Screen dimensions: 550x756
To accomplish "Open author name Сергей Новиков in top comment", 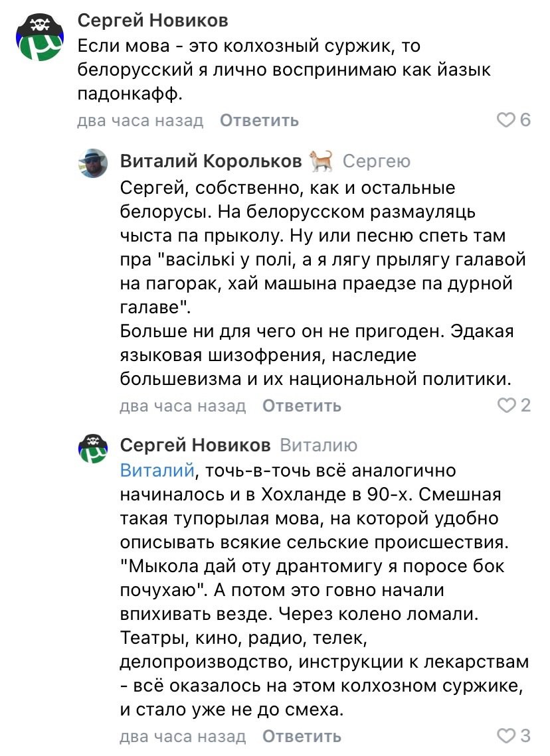I will pyautogui.click(x=153, y=21).
